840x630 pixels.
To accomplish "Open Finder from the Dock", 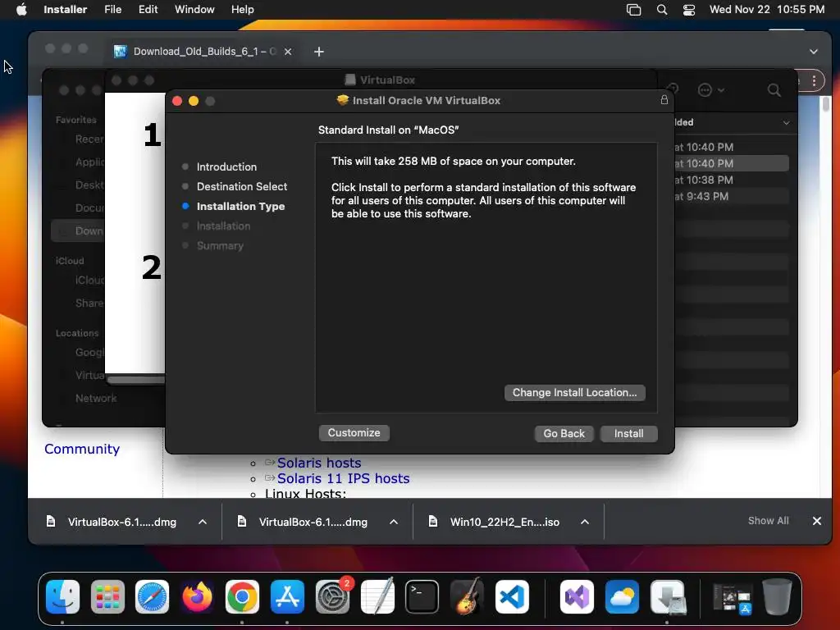I will 62,596.
